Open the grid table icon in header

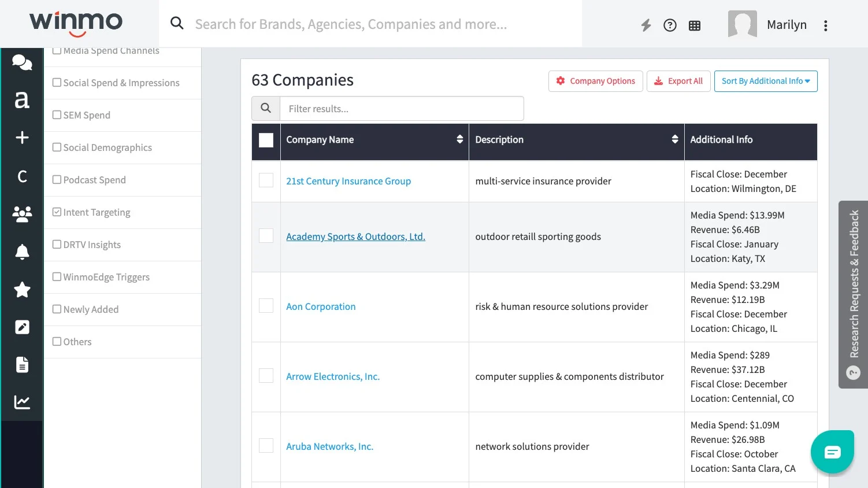click(x=695, y=25)
